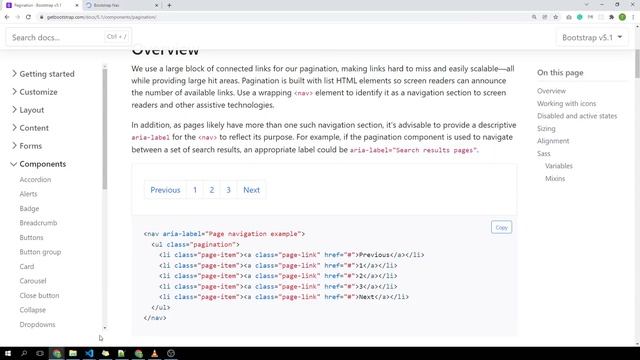
Task: Jump to Sass section
Action: tap(544, 153)
